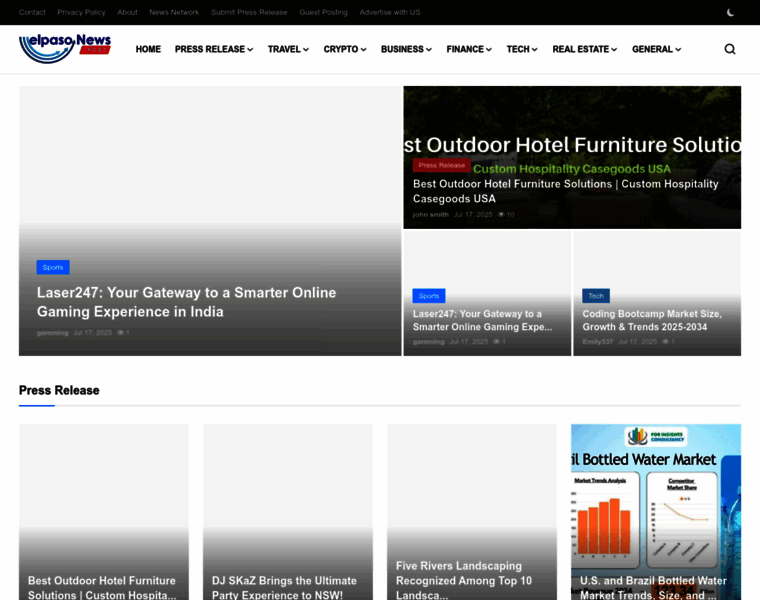Go to the About page

pyautogui.click(x=127, y=12)
